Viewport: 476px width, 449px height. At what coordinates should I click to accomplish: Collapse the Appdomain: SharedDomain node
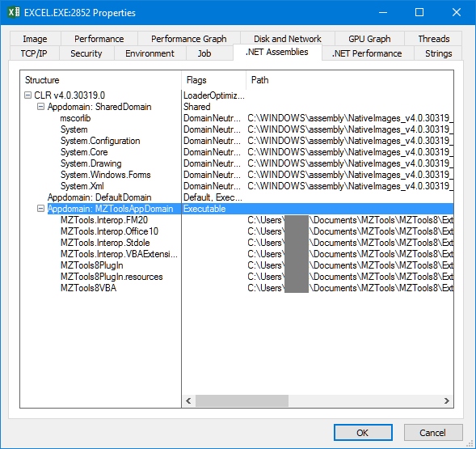[40, 107]
